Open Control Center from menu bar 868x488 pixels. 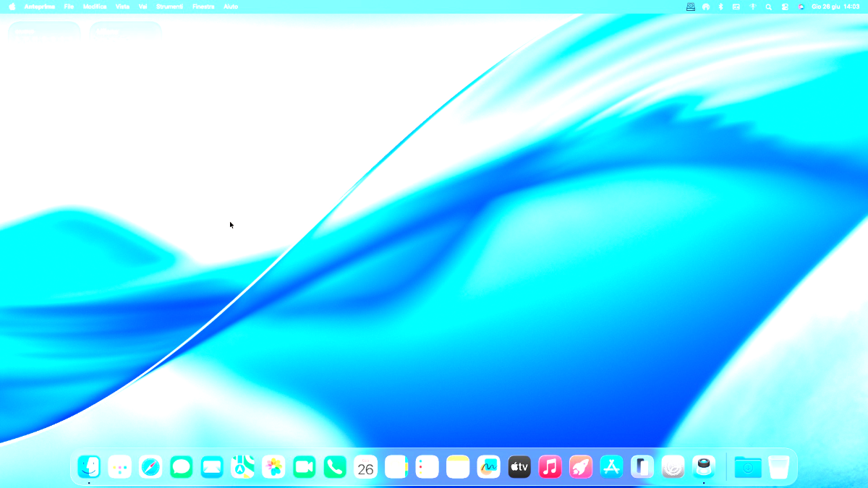click(785, 7)
